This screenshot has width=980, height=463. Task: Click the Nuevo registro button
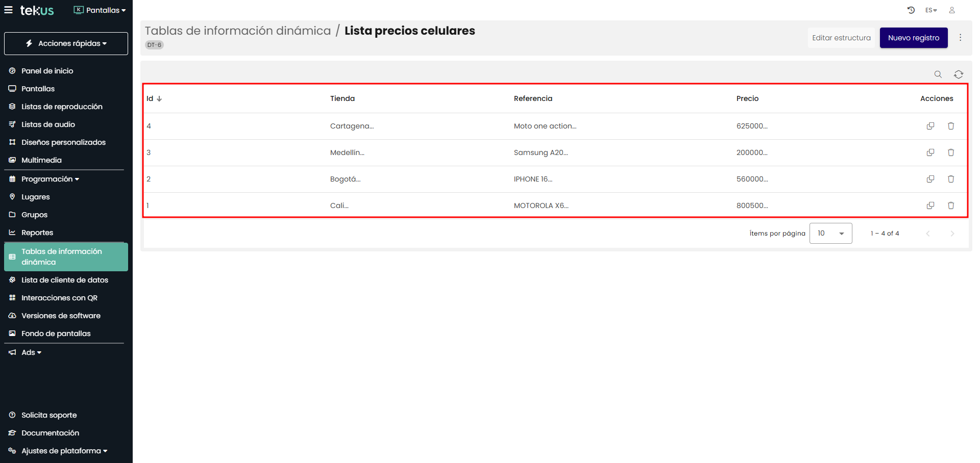pos(913,38)
